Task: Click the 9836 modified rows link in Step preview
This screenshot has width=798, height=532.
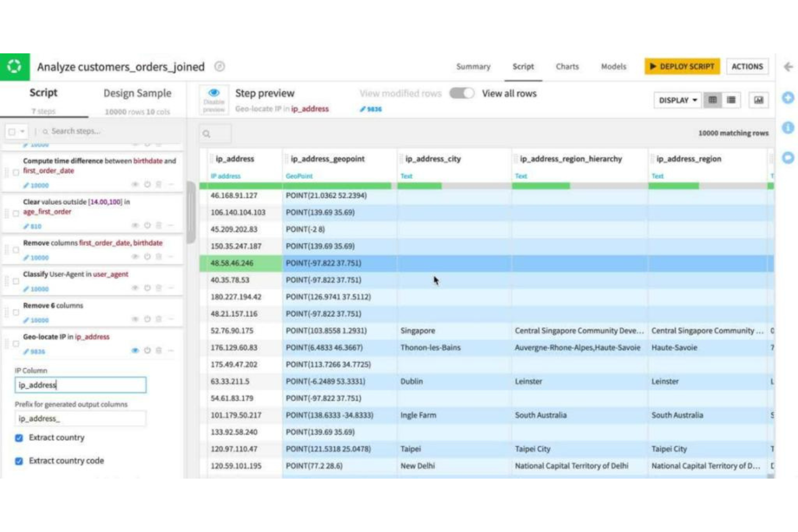Action: [371, 109]
